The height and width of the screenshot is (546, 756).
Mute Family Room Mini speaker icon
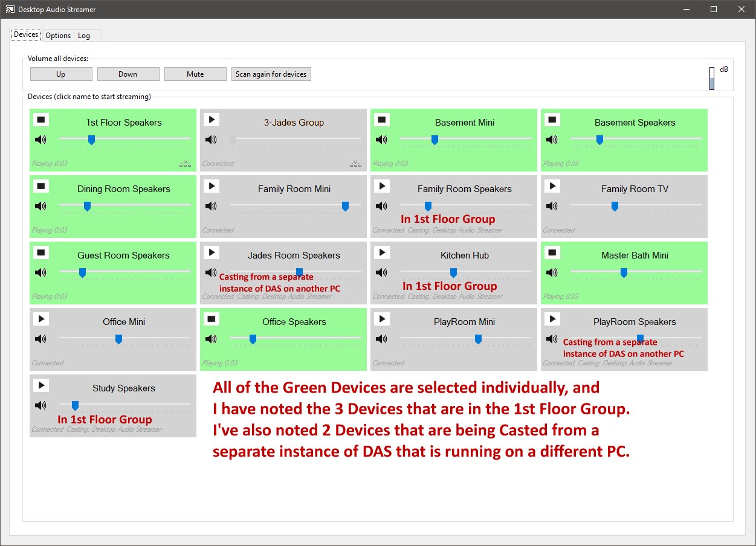pyautogui.click(x=211, y=206)
